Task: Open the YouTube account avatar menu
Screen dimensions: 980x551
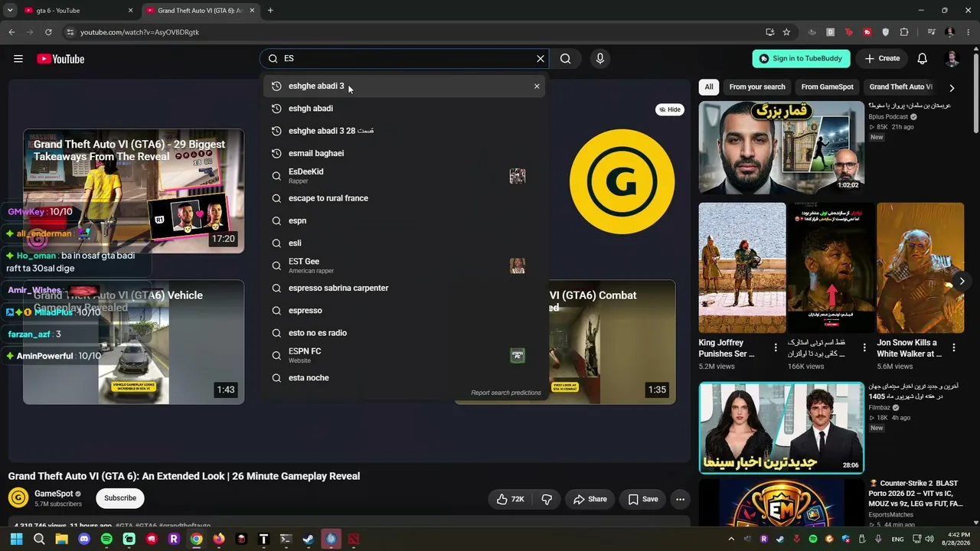Action: 952,58
